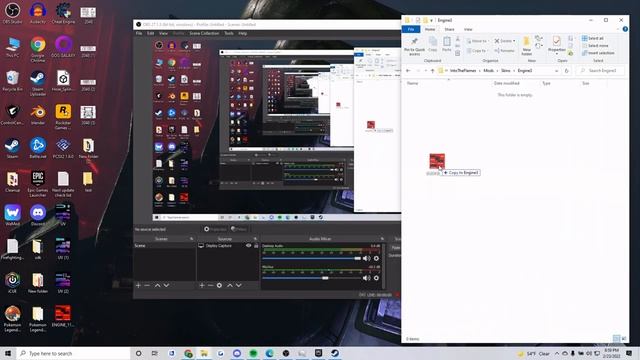Remove selected scene with minus icon in Scenes panel

[147, 285]
